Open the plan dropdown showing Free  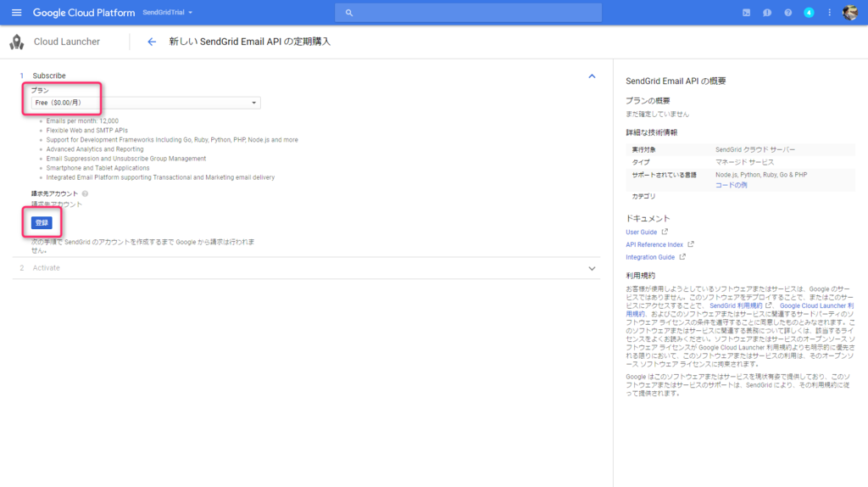tap(146, 103)
